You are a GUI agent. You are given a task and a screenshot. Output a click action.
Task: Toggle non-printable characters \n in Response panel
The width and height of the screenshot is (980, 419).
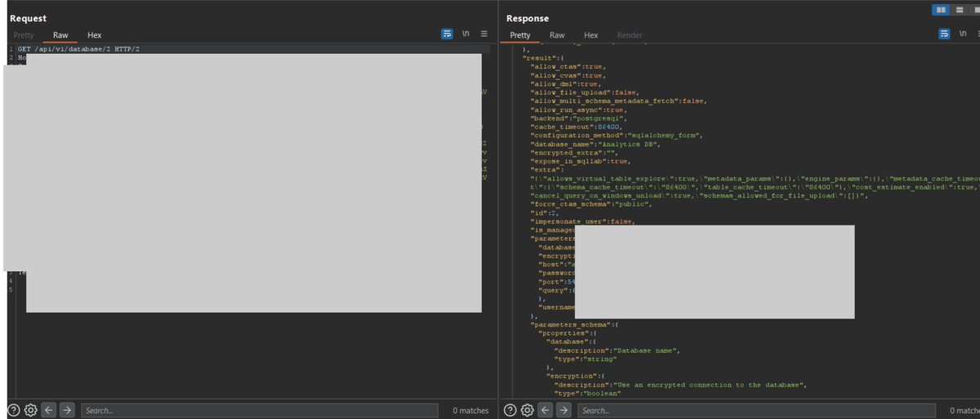tap(963, 34)
